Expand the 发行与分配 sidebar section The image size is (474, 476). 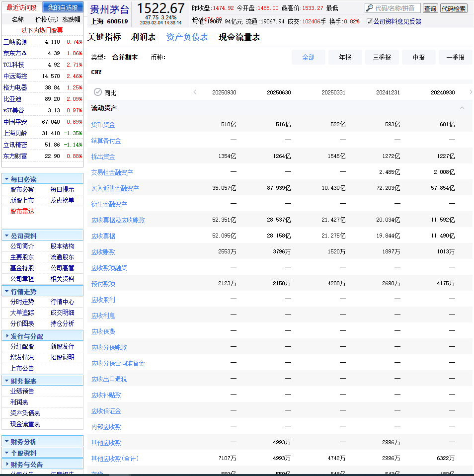pyautogui.click(x=6, y=336)
